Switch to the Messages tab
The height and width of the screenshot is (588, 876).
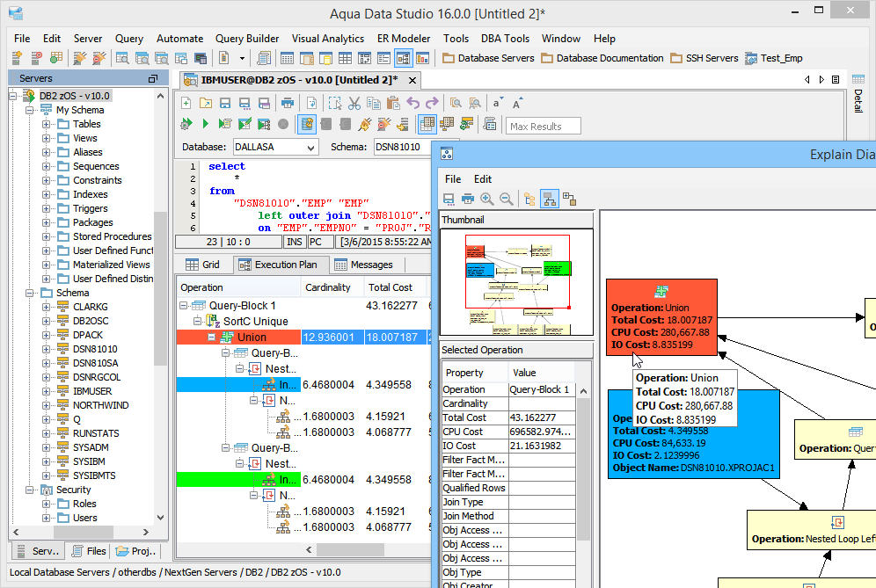(364, 265)
